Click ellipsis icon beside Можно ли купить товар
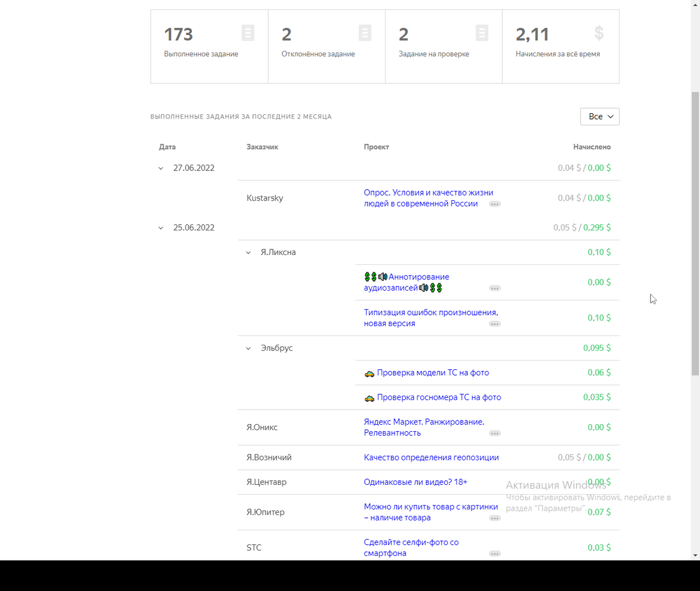The width and height of the screenshot is (700, 591). tap(495, 518)
